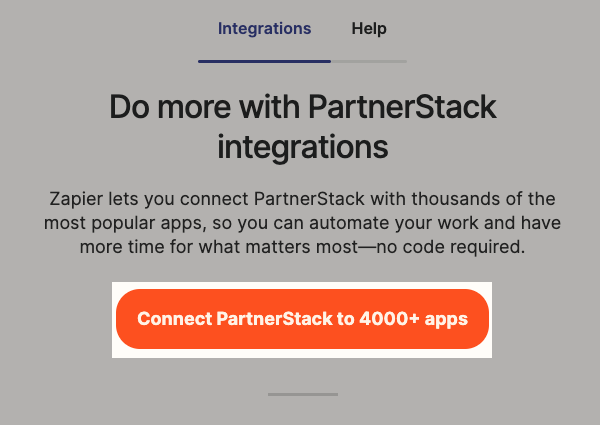The width and height of the screenshot is (600, 425).
Task: Click the word 'Connect' on the orange button
Action: pyautogui.click(x=174, y=320)
